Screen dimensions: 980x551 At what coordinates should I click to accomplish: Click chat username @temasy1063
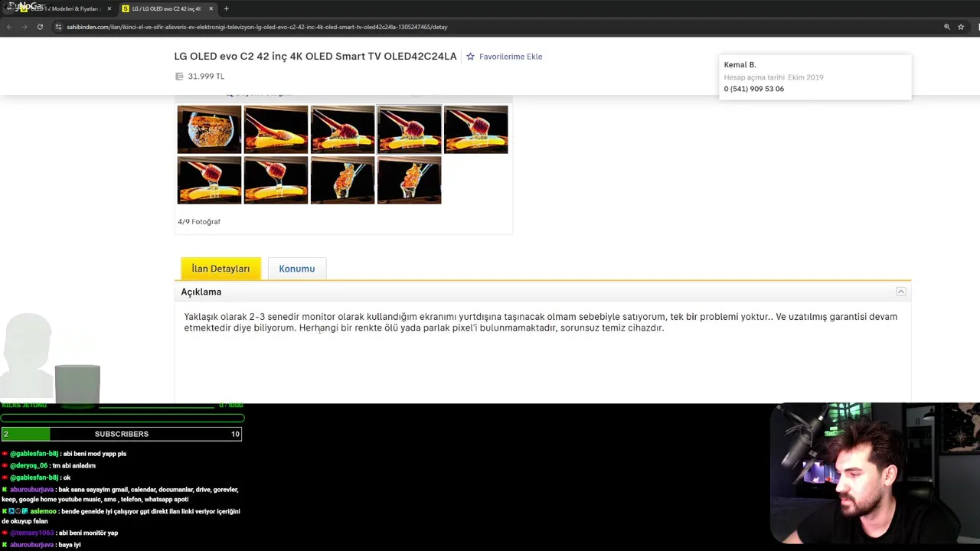coord(31,533)
